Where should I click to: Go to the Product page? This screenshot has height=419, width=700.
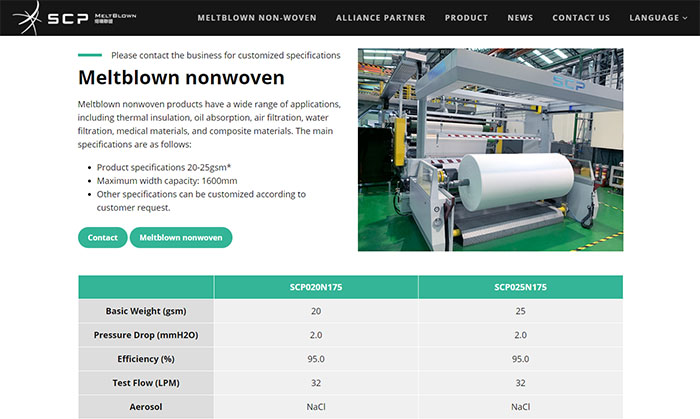(x=466, y=18)
